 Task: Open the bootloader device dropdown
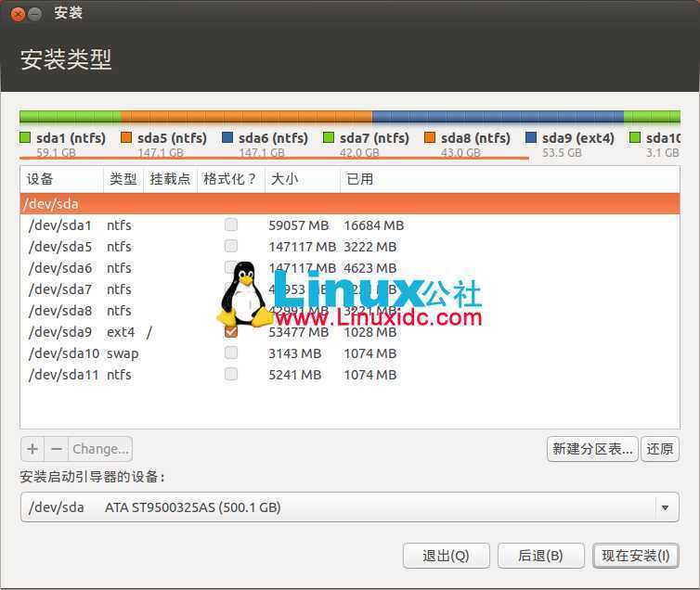350,507
